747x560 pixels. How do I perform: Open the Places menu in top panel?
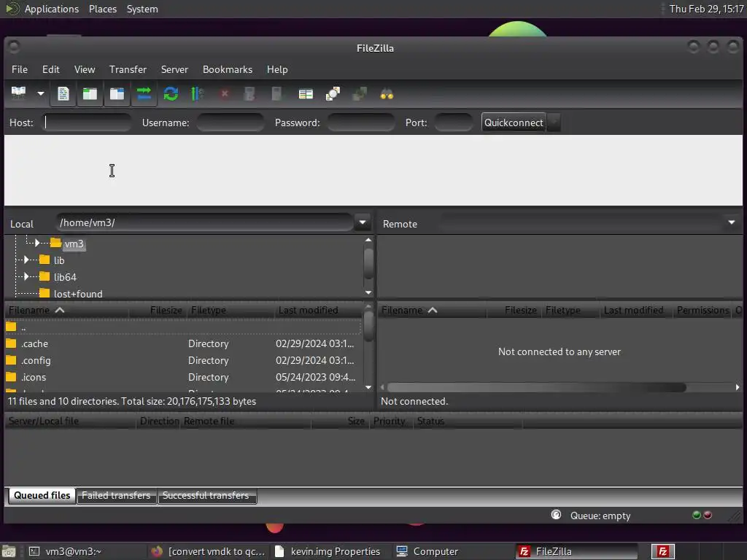click(x=103, y=9)
